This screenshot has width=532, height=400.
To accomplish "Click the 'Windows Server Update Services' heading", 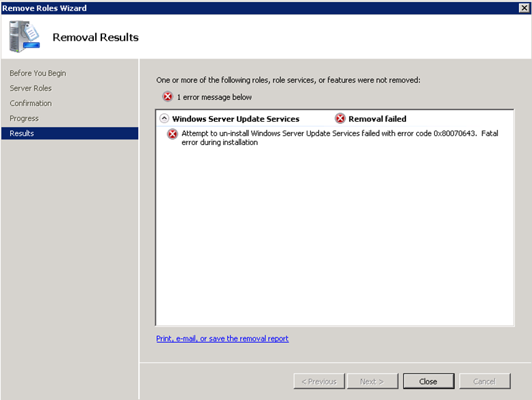I will click(235, 119).
